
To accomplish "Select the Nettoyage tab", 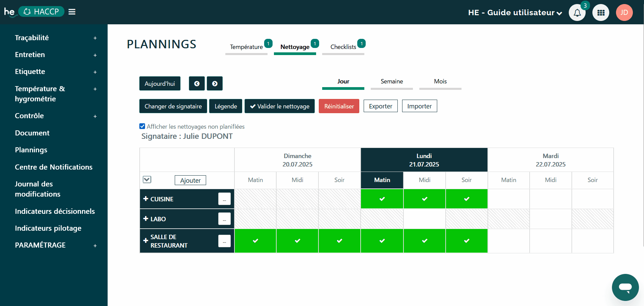I will [295, 47].
